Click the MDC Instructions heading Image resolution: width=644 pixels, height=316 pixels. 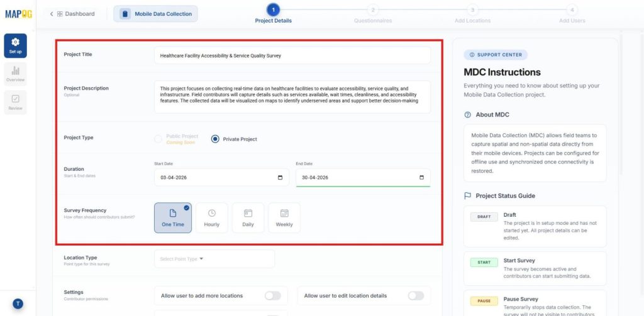(502, 72)
